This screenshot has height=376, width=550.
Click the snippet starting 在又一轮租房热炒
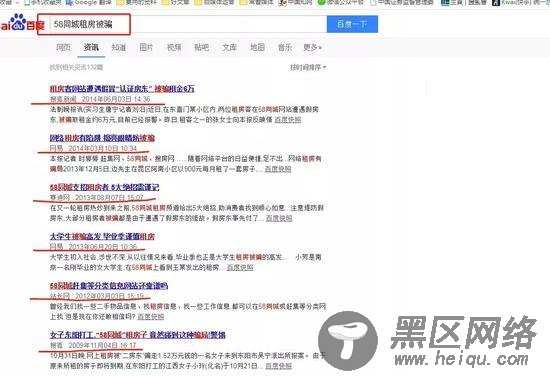(187, 213)
